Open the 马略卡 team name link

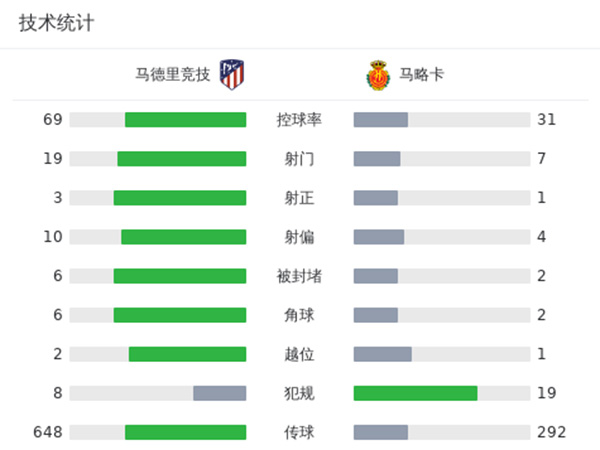[421, 74]
